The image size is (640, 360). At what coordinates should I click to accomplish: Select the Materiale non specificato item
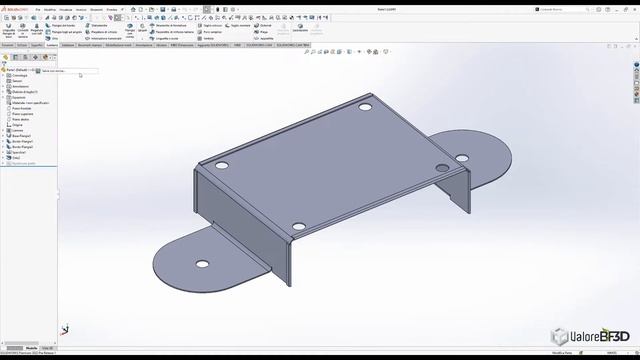(30, 103)
